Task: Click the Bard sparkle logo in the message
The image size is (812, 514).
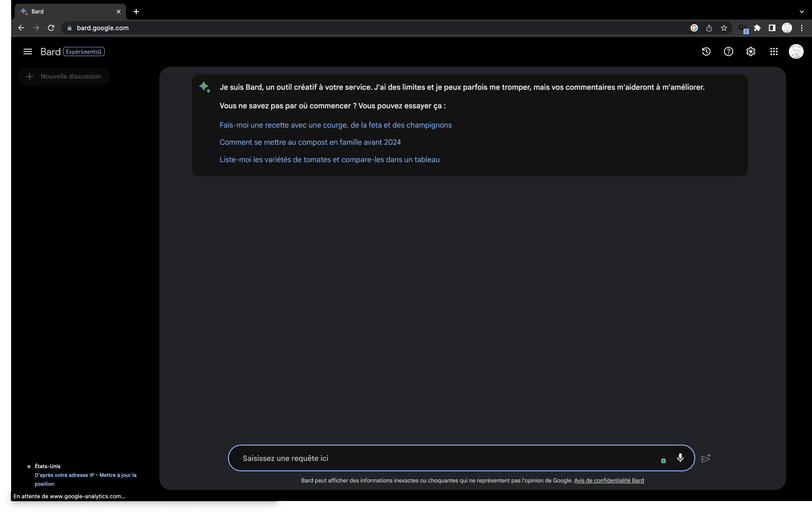Action: 205,87
